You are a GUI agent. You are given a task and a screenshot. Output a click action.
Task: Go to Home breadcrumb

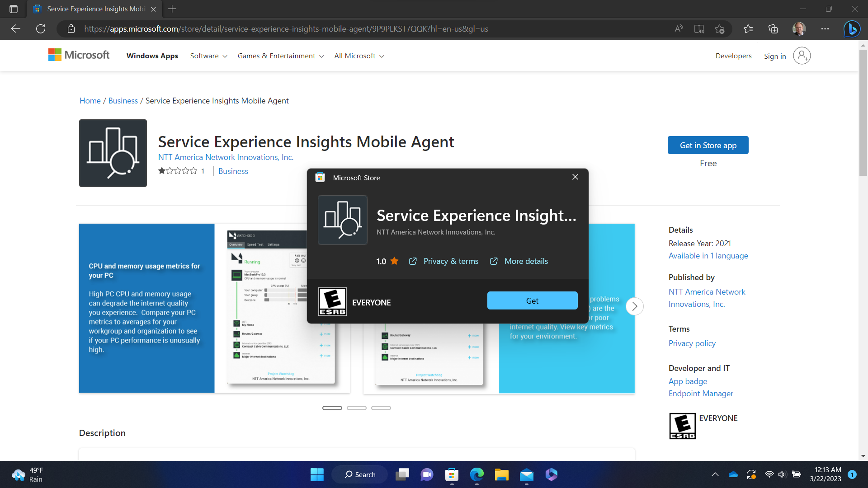[x=90, y=101]
